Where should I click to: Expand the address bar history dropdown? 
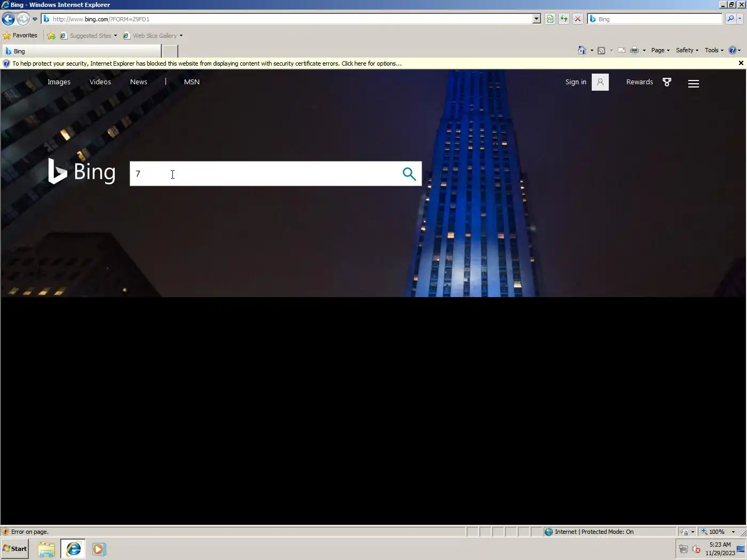click(x=536, y=19)
